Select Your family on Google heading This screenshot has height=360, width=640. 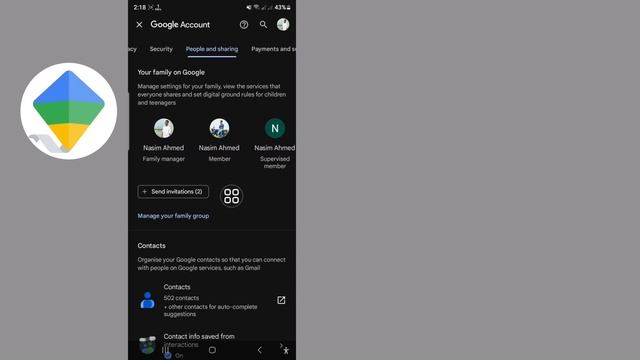pos(171,72)
